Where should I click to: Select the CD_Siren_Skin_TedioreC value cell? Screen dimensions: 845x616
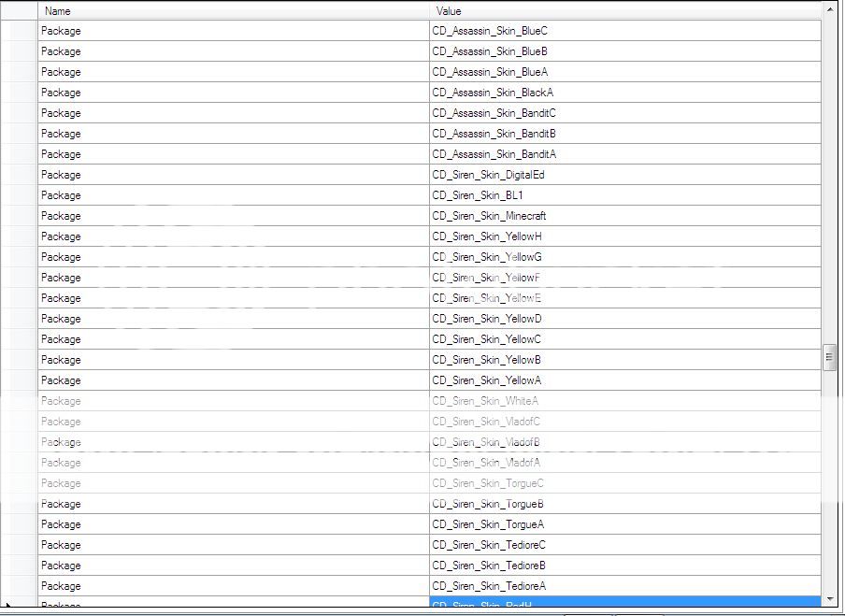[624, 545]
